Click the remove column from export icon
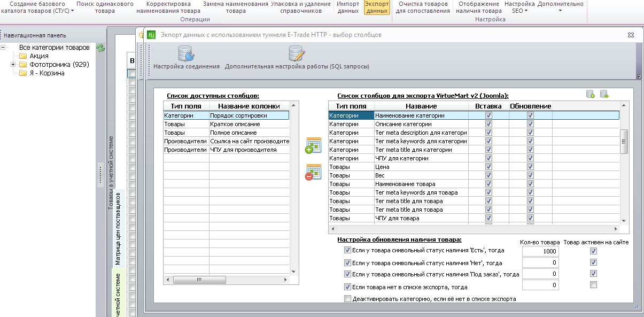This screenshot has width=644, height=317. click(313, 172)
